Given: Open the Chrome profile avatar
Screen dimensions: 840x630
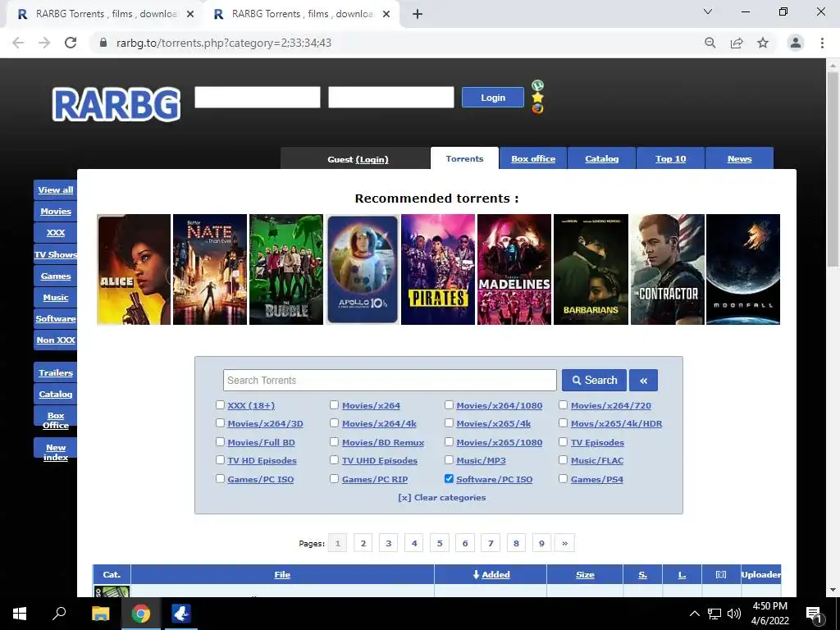Looking at the screenshot, I should coord(796,43).
